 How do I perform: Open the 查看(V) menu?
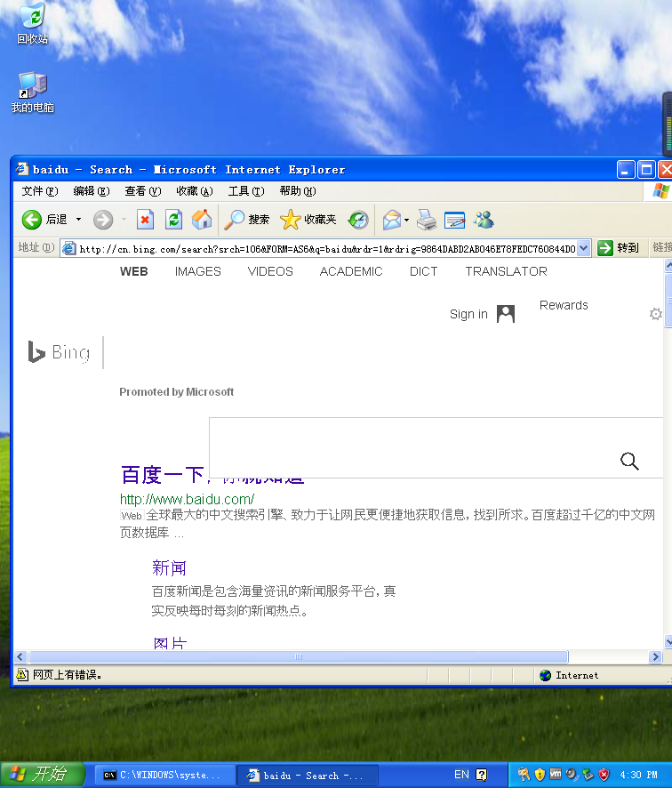point(142,191)
